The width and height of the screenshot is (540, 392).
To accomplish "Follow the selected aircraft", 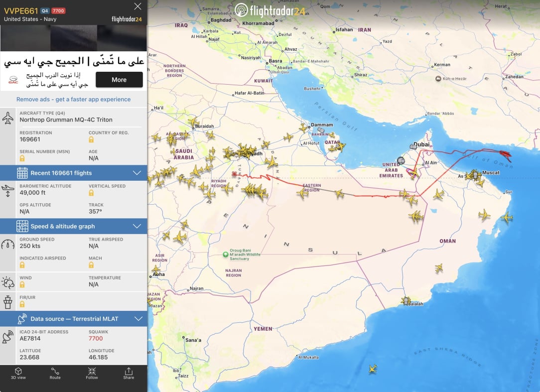I will [x=92, y=374].
